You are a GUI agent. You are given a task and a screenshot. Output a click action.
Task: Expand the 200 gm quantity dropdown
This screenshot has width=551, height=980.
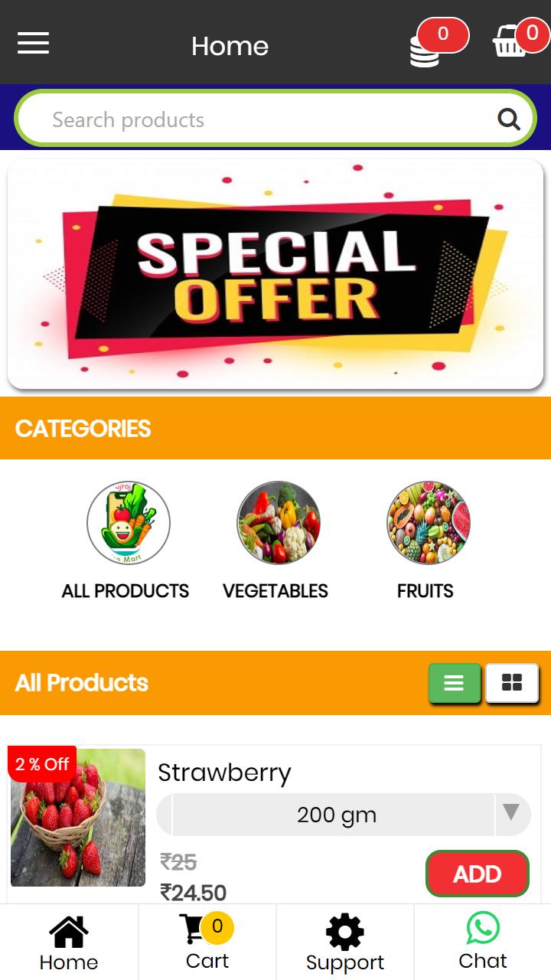344,815
